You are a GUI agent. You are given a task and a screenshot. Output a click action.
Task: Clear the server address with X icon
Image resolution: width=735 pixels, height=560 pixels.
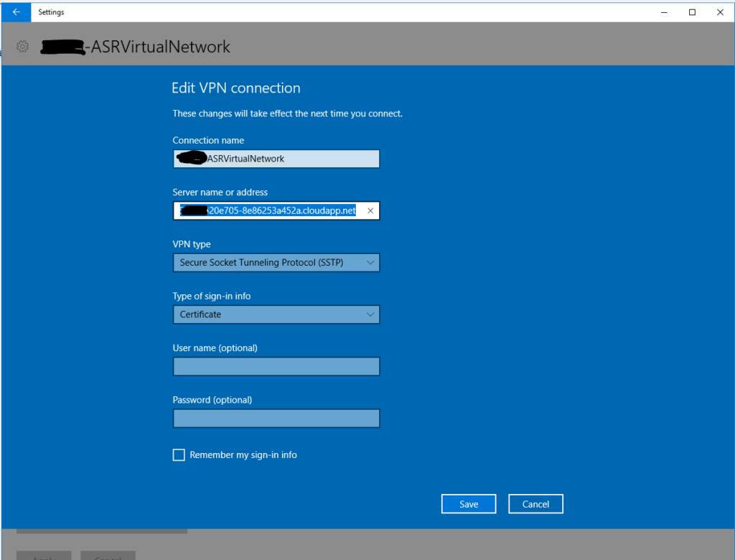pos(370,211)
